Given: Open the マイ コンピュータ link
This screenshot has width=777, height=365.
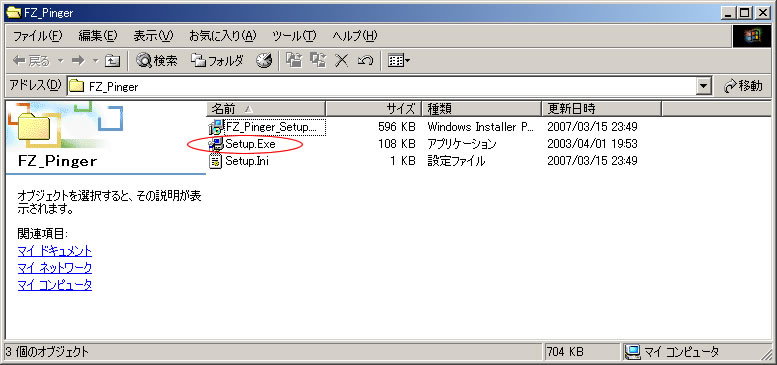Looking at the screenshot, I should 55,285.
